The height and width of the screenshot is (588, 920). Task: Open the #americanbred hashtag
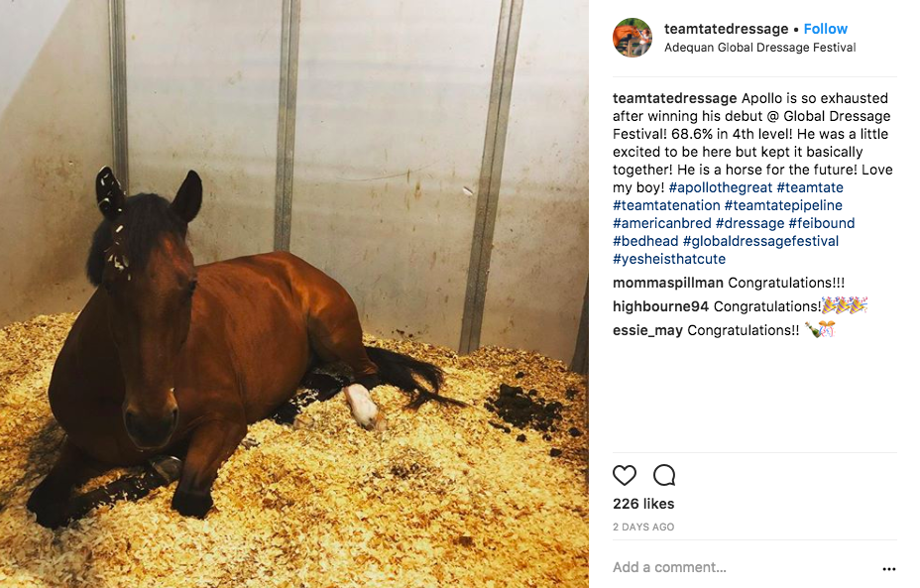[x=662, y=223]
